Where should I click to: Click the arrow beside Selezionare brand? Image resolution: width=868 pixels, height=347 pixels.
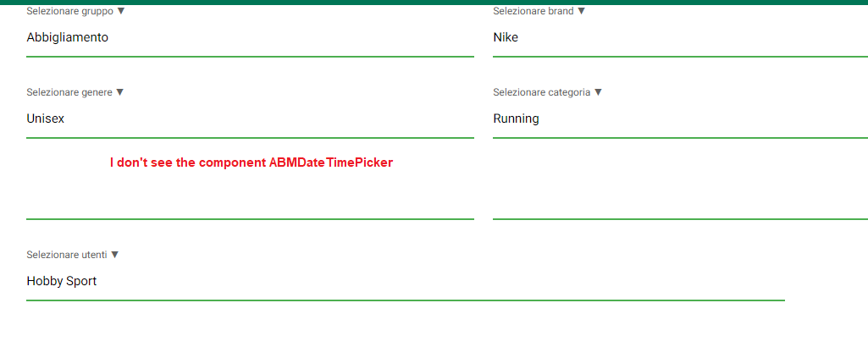581,12
